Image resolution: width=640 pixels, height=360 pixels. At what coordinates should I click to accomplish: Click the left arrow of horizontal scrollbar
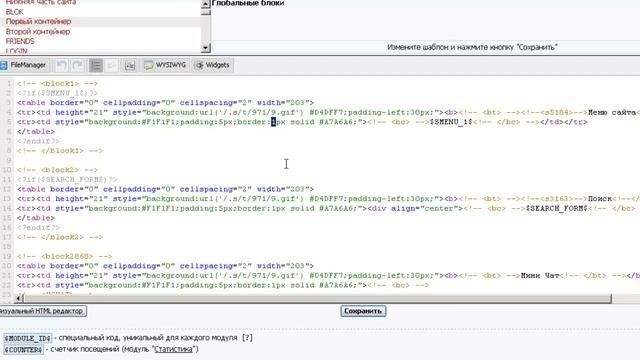pyautogui.click(x=18, y=299)
